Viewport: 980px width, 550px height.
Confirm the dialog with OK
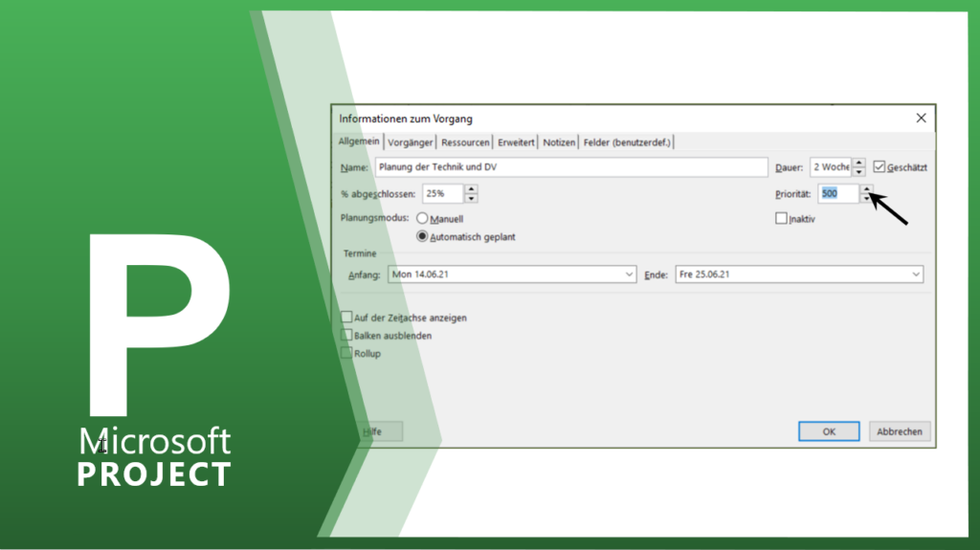tap(829, 431)
